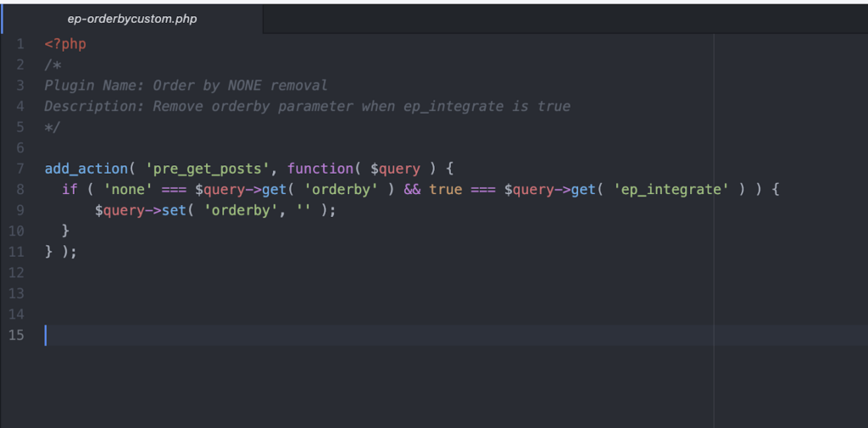Click the Description comment line text
Image resolution: width=868 pixels, height=428 pixels.
(307, 106)
